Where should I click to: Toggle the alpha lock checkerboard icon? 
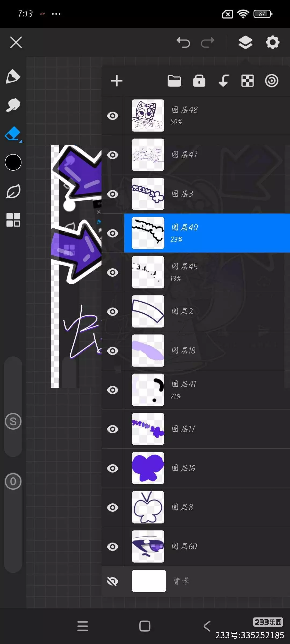point(248,81)
